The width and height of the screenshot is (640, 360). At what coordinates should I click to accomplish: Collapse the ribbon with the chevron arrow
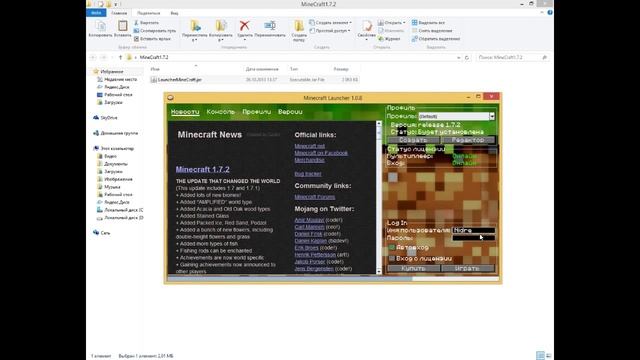[542, 13]
